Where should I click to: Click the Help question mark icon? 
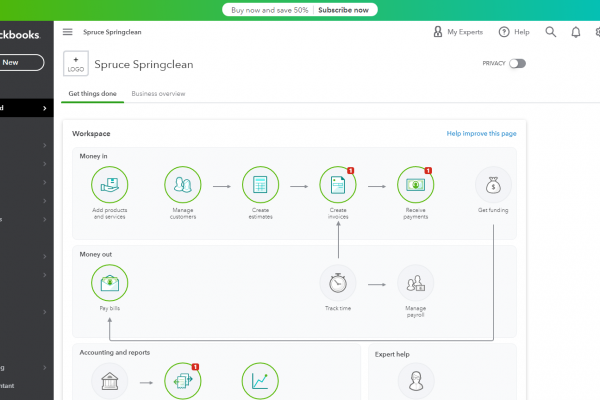click(504, 32)
